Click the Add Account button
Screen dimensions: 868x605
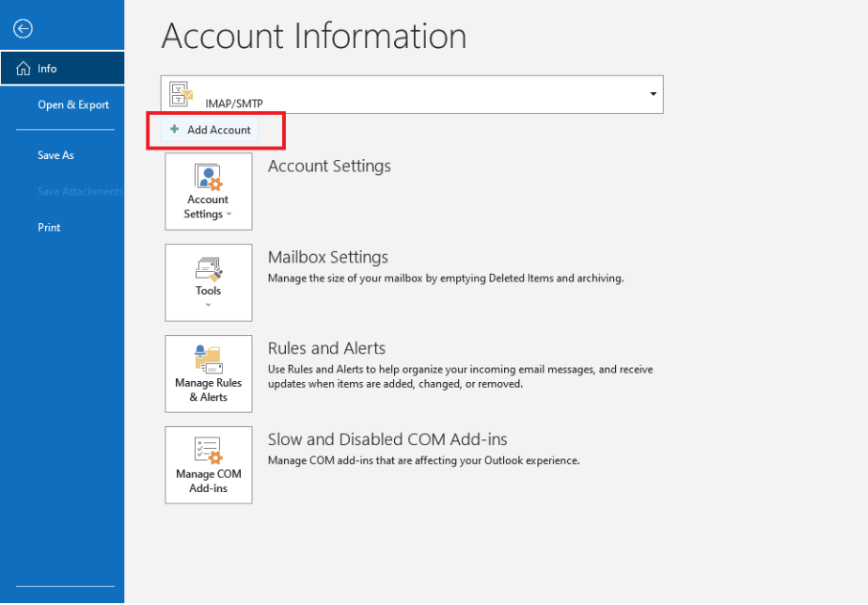(x=210, y=130)
